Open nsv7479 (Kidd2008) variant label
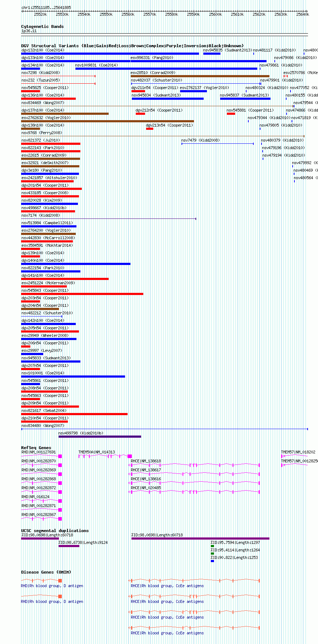This screenshot has height=644, width=318. (x=200, y=140)
